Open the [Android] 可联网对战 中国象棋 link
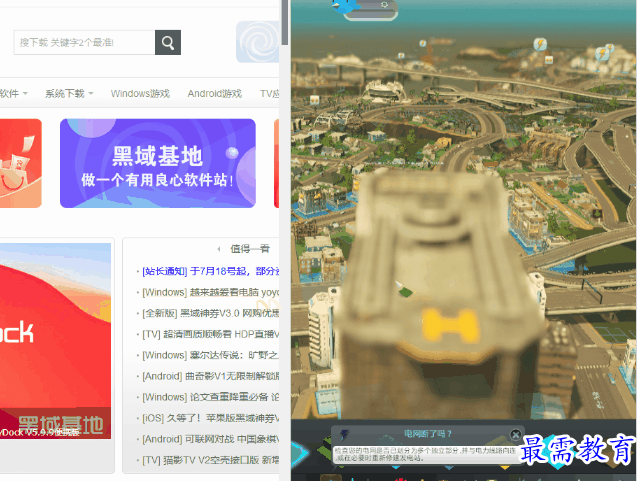 pyautogui.click(x=210, y=439)
